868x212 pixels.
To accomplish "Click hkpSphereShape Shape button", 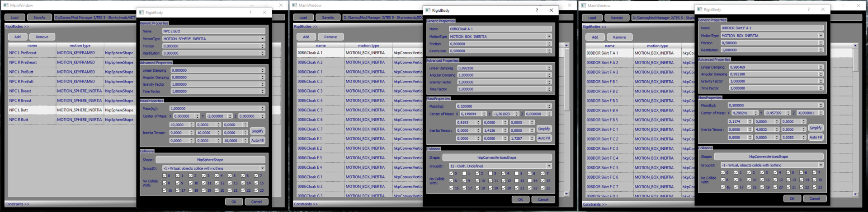I will [x=210, y=160].
